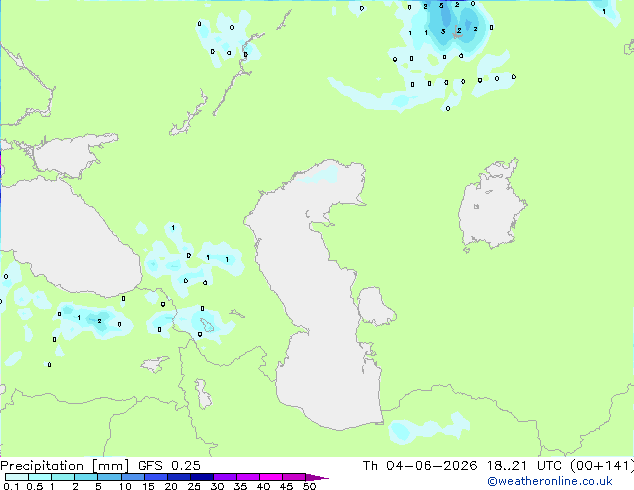Click Lake Urmia south of the Caucasus
The width and height of the screenshot is (634, 490).
203,394
